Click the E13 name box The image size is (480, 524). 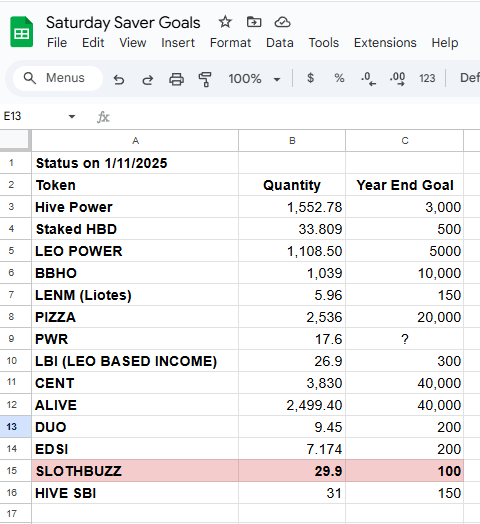[x=32, y=116]
